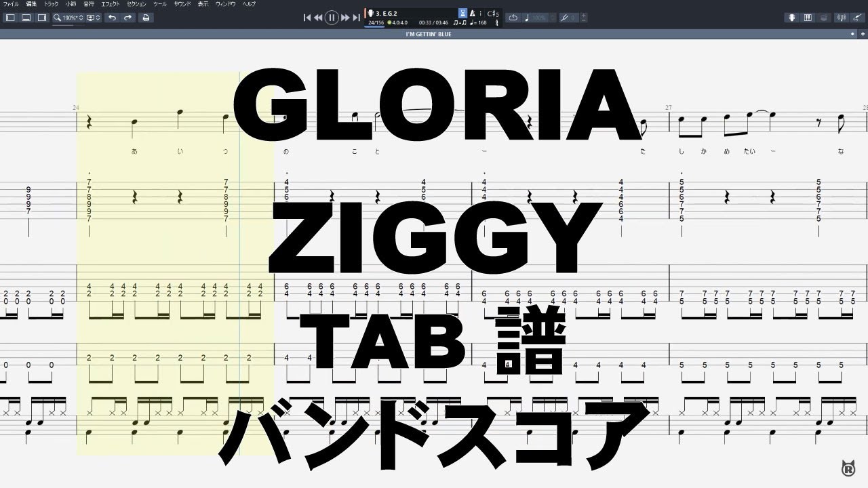Jump to the last bar
The height and width of the screenshot is (488, 868).
click(x=355, y=18)
